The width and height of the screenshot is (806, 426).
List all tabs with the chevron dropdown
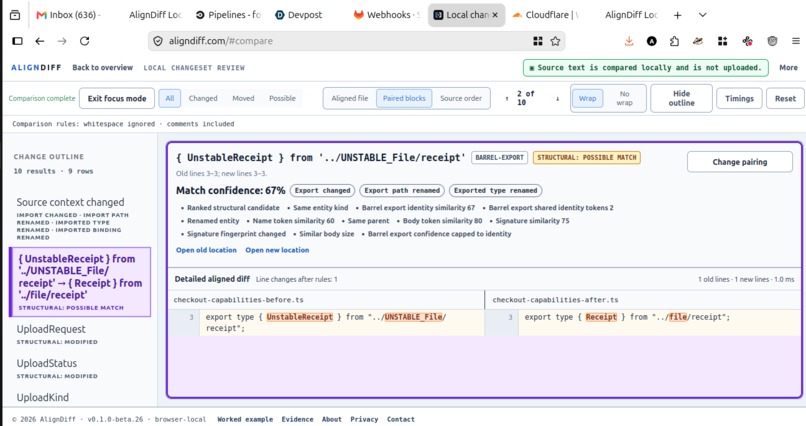[x=702, y=15]
